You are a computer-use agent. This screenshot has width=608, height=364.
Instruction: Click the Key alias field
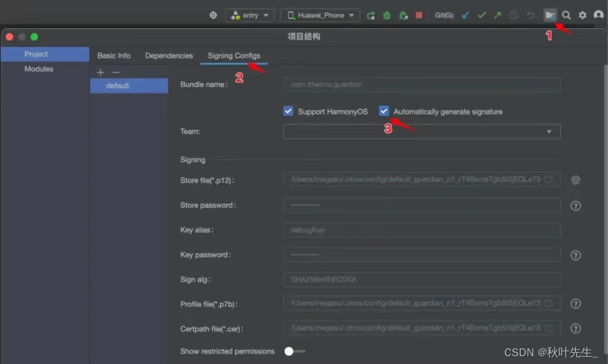[422, 230]
